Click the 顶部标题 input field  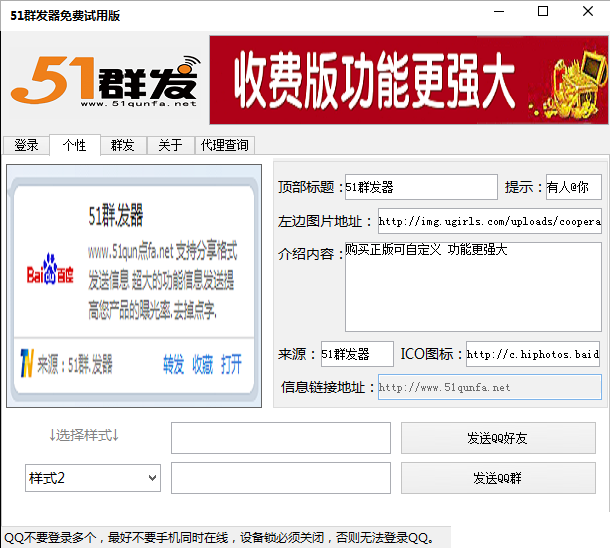421,187
